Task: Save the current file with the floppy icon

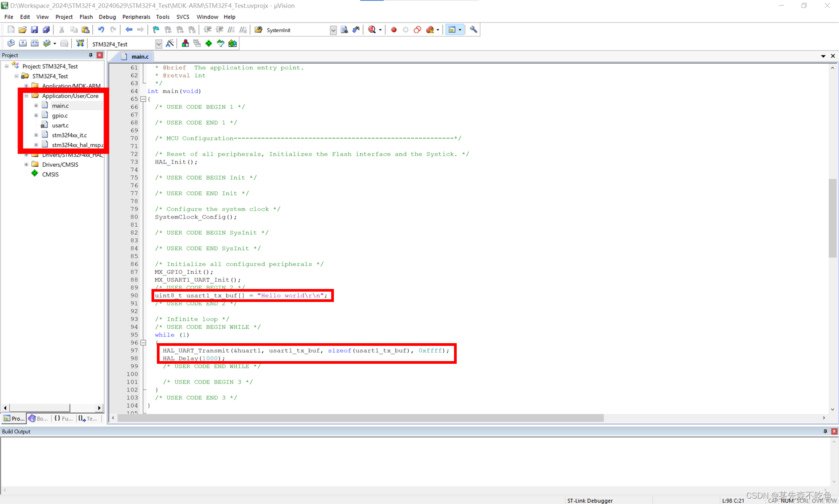Action: tap(35, 30)
